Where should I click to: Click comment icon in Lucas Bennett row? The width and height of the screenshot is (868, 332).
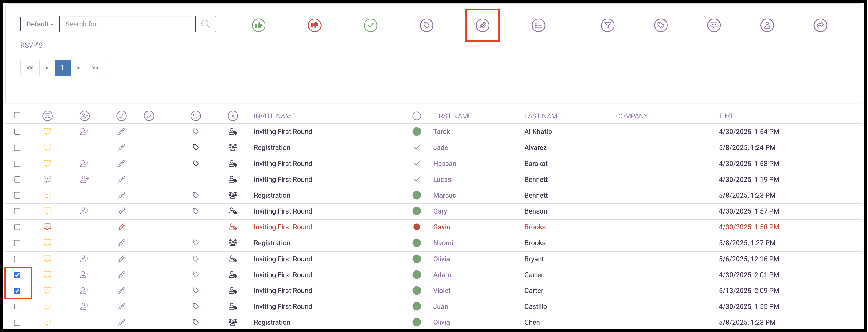coord(48,179)
